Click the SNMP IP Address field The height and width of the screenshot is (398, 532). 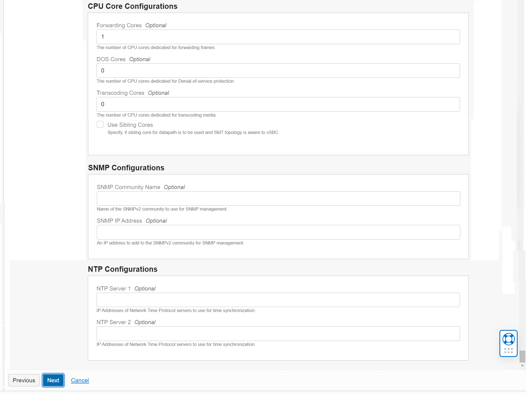[278, 232]
